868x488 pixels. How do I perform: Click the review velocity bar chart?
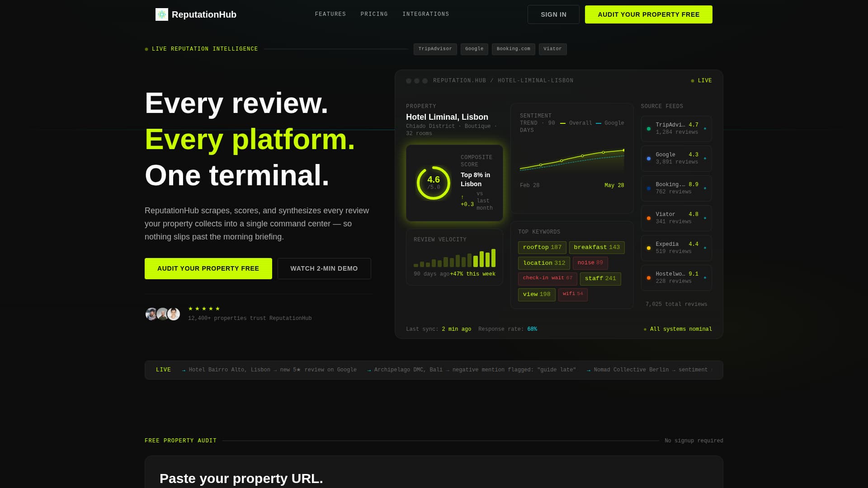(x=454, y=258)
